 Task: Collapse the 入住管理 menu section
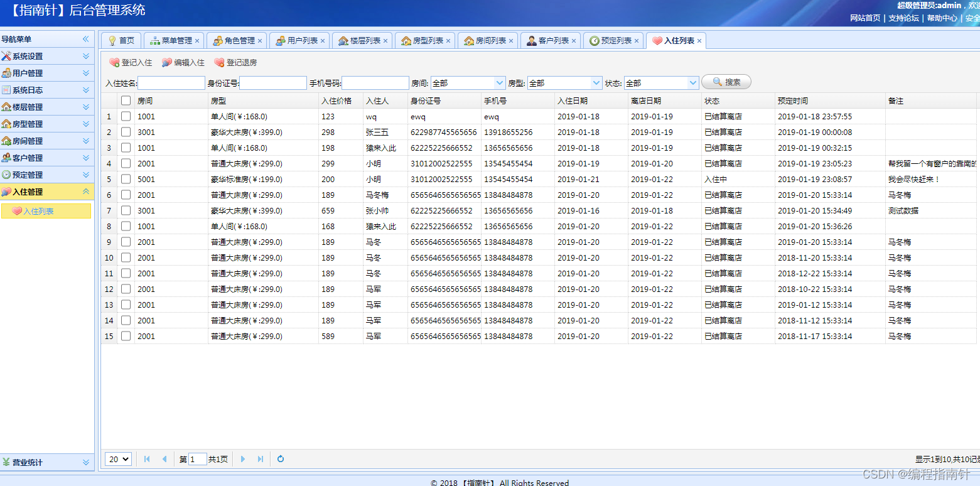pos(47,192)
